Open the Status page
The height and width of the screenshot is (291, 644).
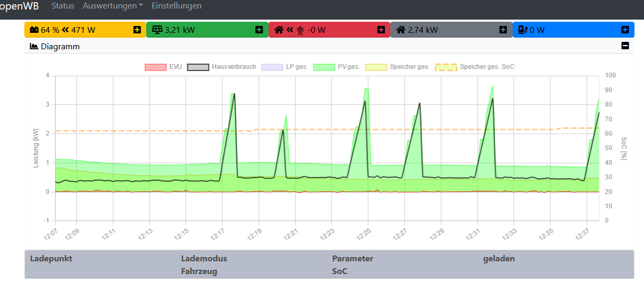point(63,6)
